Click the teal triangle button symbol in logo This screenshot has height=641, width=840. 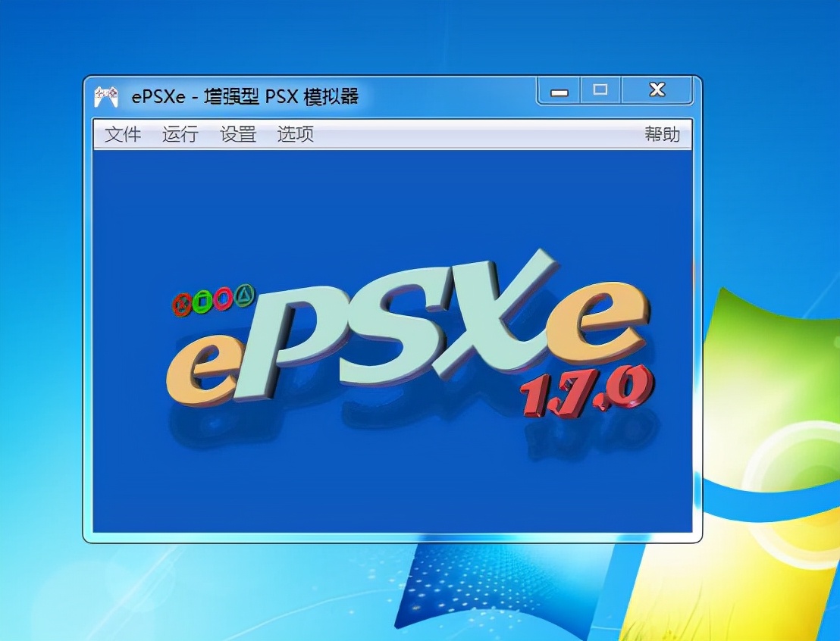click(244, 295)
